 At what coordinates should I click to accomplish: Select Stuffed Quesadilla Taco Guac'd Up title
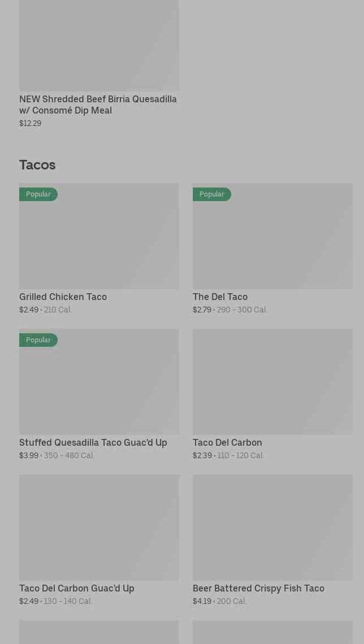(x=93, y=442)
